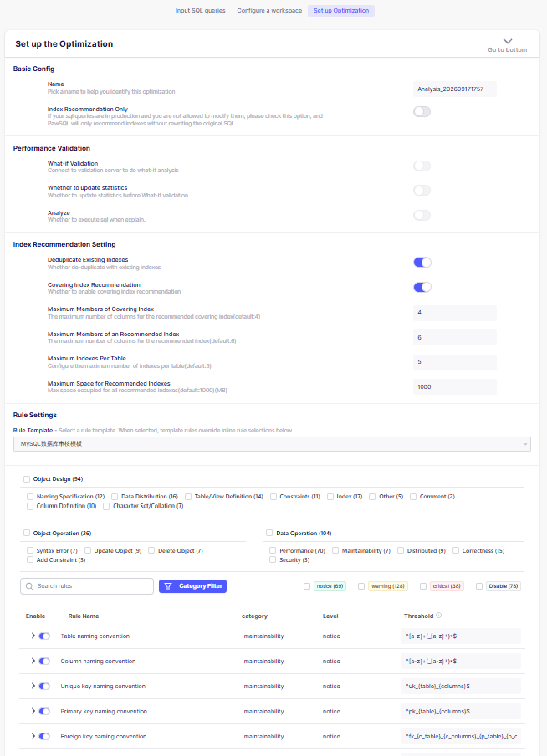
Task: Check the Naming Specification (12) checkbox
Action: click(x=30, y=496)
